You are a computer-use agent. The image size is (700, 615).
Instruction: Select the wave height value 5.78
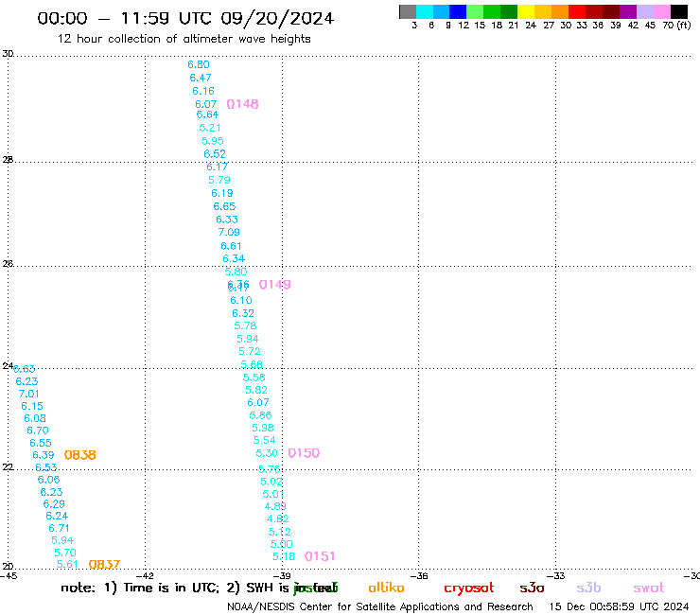(246, 326)
